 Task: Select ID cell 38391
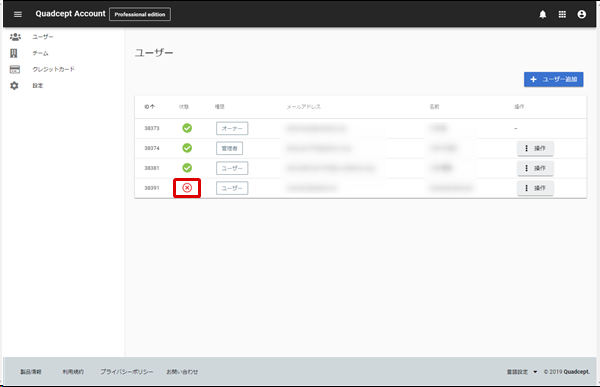pyautogui.click(x=152, y=188)
